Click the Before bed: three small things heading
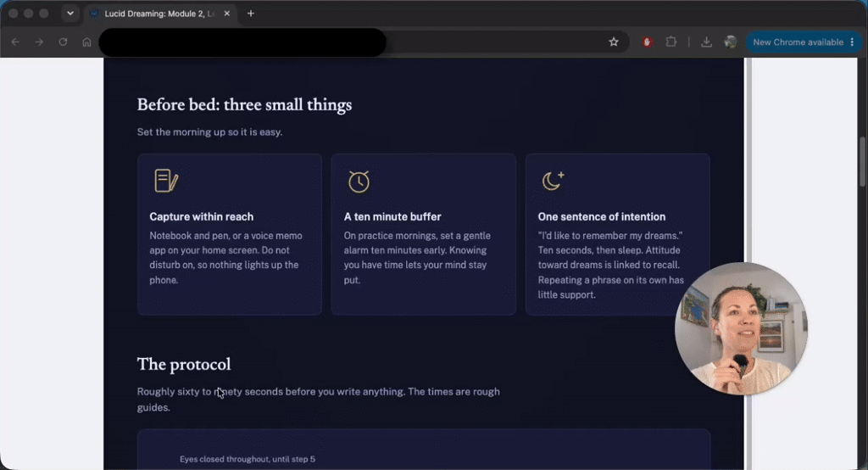The width and height of the screenshot is (868, 470). 244,104
